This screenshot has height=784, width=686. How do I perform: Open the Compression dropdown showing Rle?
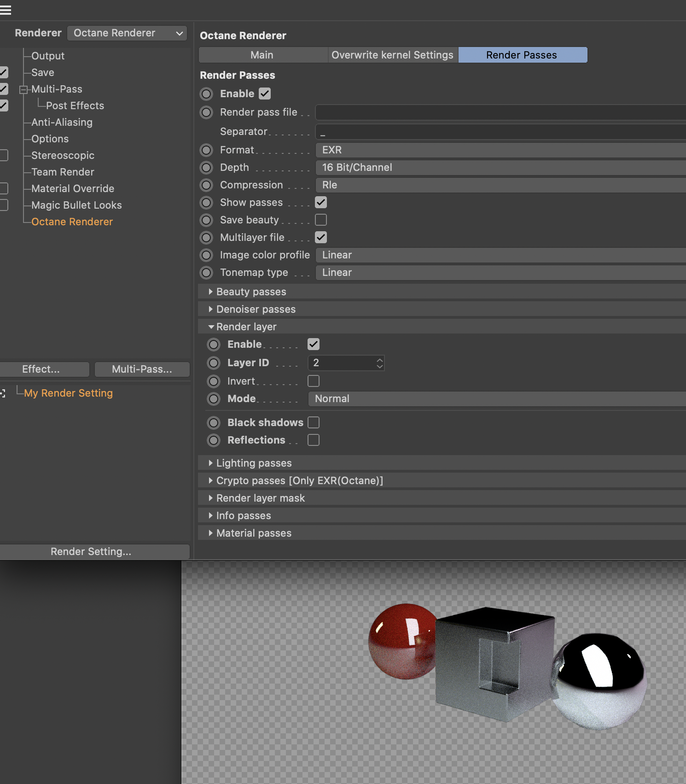point(500,185)
